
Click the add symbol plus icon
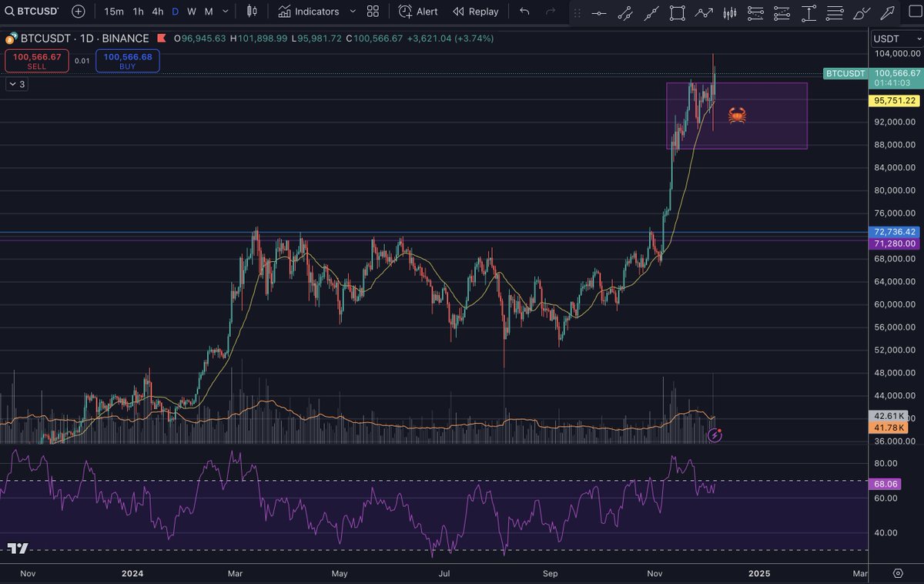click(79, 12)
